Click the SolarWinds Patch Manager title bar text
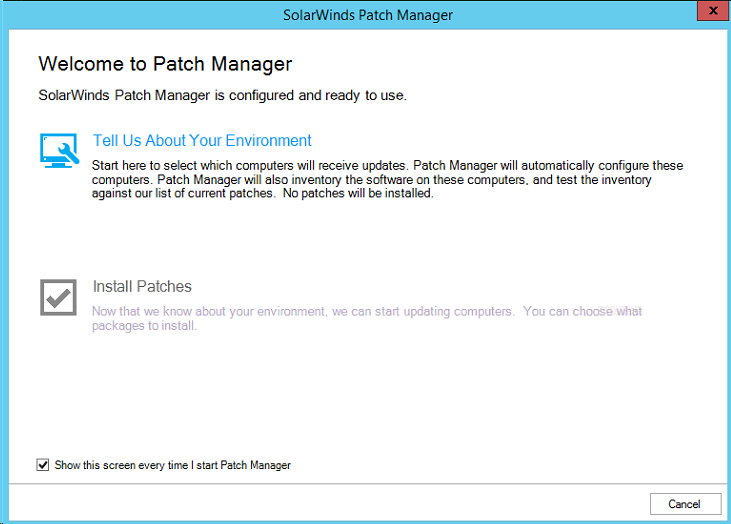The image size is (731, 524). [x=368, y=15]
